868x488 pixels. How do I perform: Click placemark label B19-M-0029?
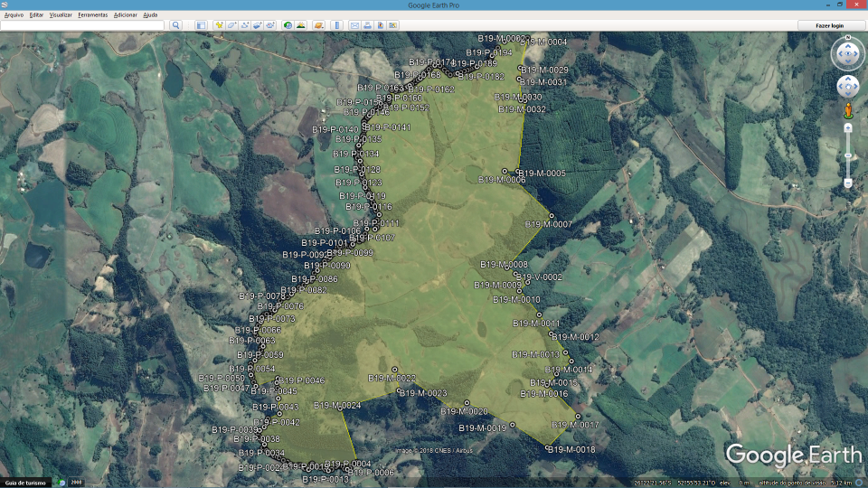[x=544, y=70]
